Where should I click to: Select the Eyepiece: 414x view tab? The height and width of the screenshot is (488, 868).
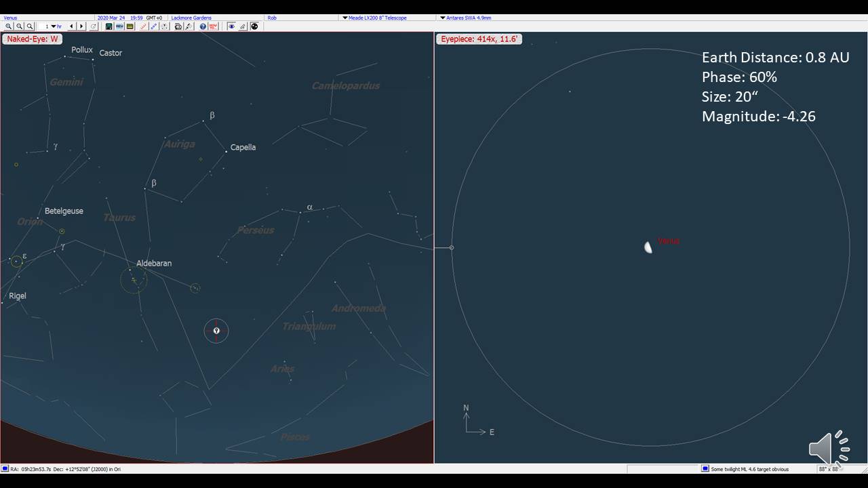(x=479, y=39)
